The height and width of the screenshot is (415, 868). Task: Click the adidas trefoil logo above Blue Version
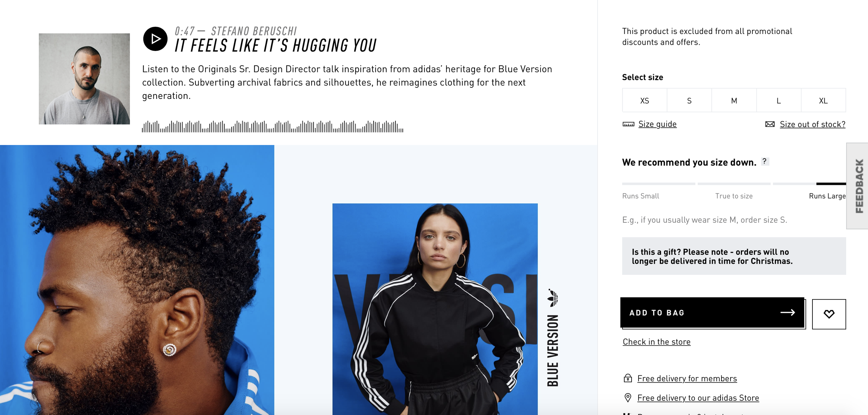552,298
